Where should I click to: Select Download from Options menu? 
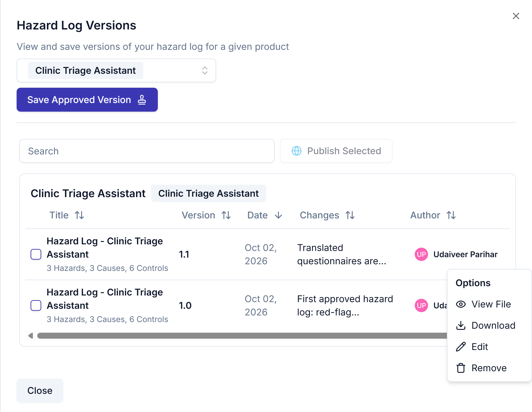[x=489, y=326]
